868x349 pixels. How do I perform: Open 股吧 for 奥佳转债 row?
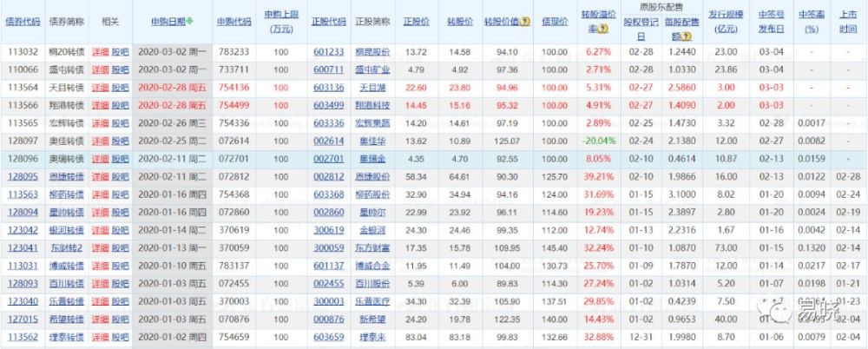[x=120, y=141]
